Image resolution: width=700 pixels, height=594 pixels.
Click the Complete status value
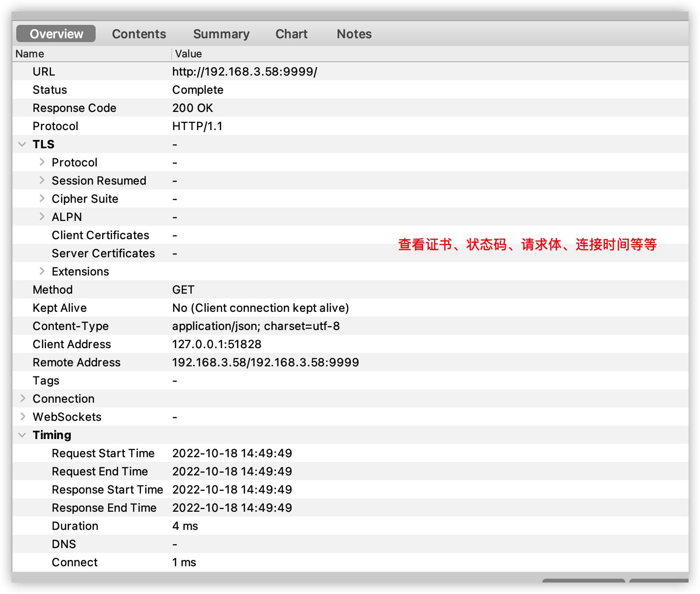[197, 90]
